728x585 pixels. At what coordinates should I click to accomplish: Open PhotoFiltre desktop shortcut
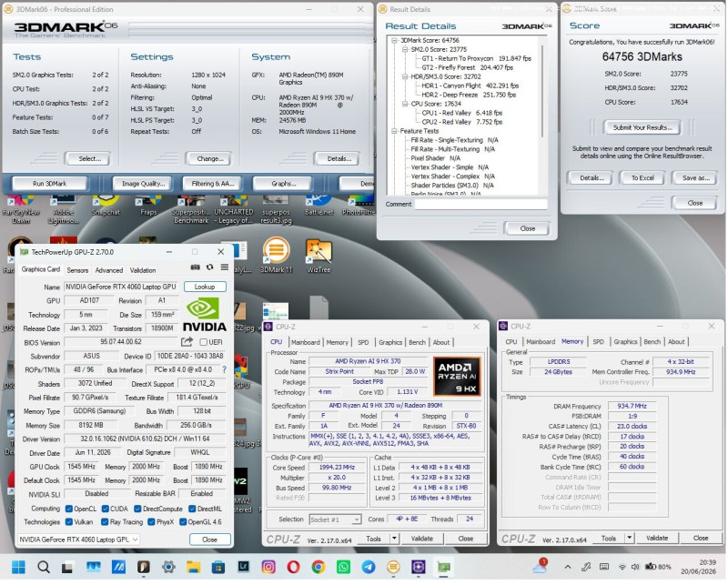click(x=358, y=206)
